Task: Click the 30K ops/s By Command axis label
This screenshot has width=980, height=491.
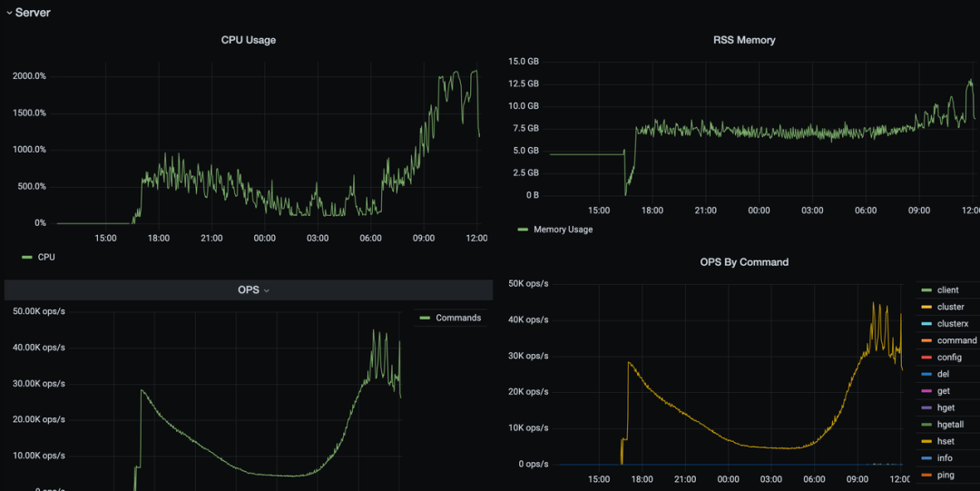Action: (x=529, y=357)
